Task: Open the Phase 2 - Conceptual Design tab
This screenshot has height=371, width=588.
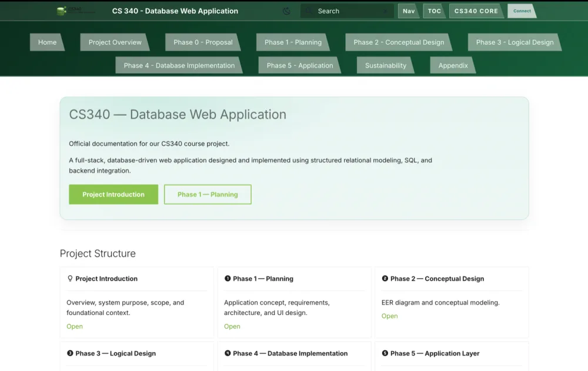Action: pos(399,42)
